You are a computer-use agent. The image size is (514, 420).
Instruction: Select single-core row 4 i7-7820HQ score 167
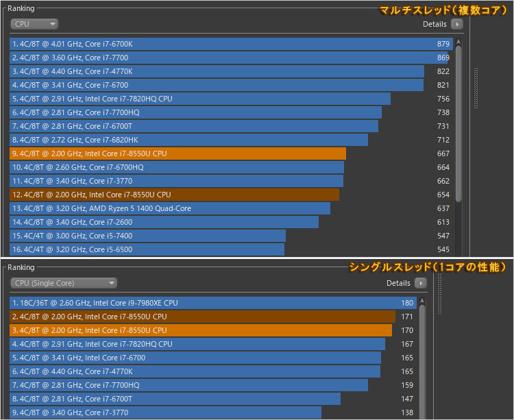tap(213, 345)
